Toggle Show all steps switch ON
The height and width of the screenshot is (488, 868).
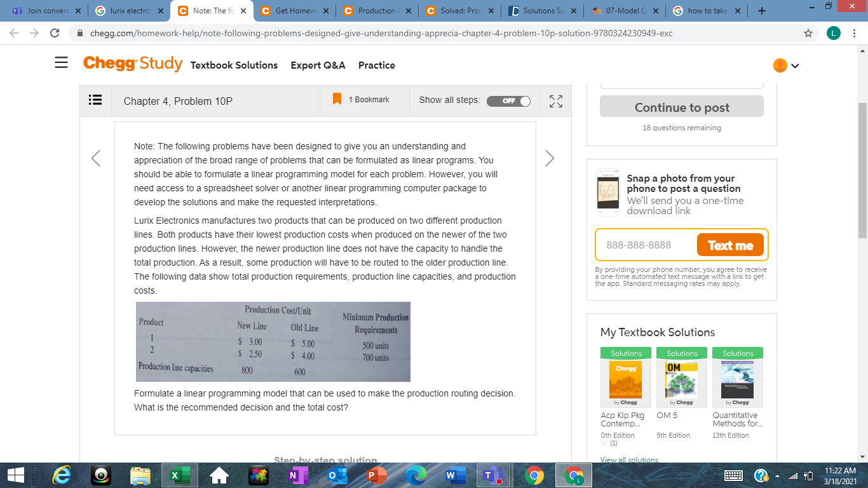point(508,100)
